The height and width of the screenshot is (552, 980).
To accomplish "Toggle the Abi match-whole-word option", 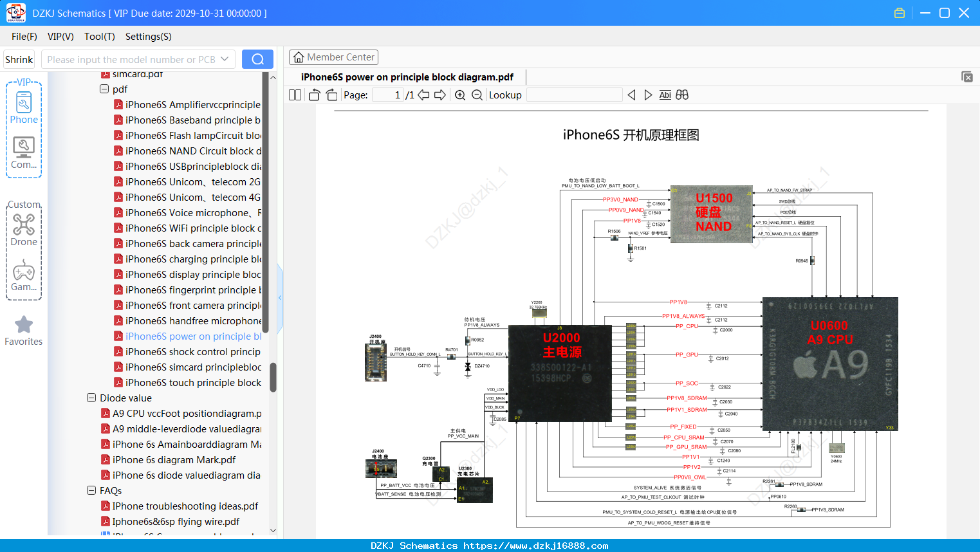I will [x=665, y=95].
